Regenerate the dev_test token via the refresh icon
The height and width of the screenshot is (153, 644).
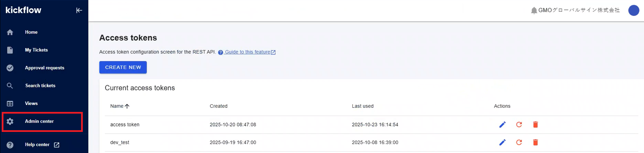point(519,142)
